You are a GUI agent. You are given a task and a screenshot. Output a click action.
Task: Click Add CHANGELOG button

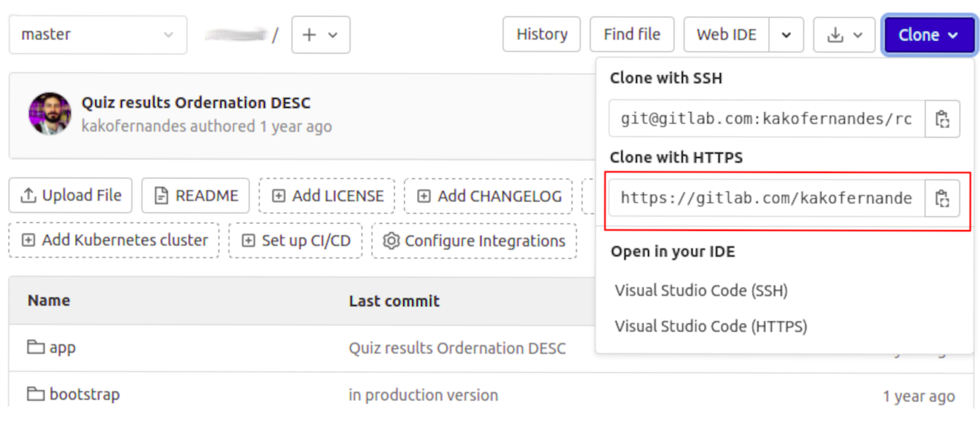pyautogui.click(x=488, y=196)
